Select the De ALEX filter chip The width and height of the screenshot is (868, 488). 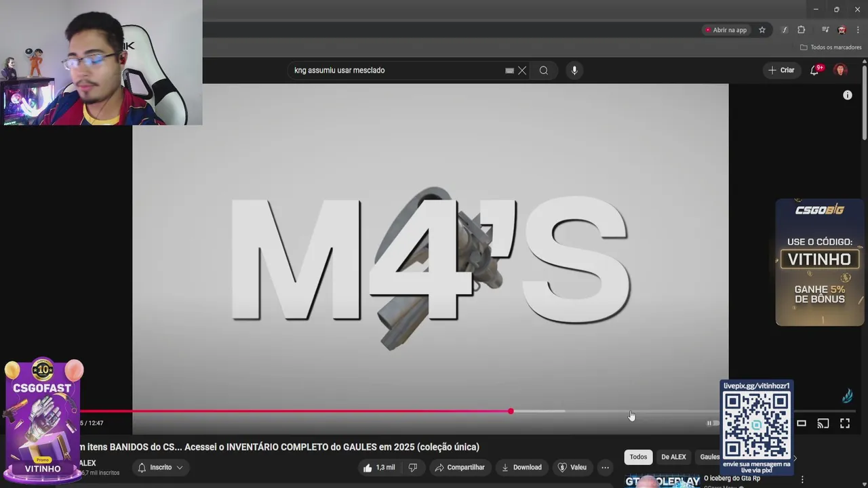click(x=673, y=457)
